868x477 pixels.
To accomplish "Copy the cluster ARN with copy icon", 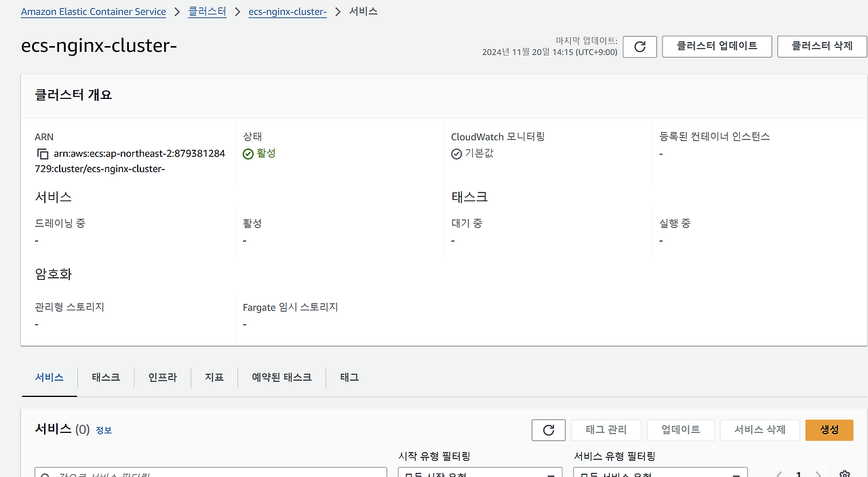I will pos(43,154).
